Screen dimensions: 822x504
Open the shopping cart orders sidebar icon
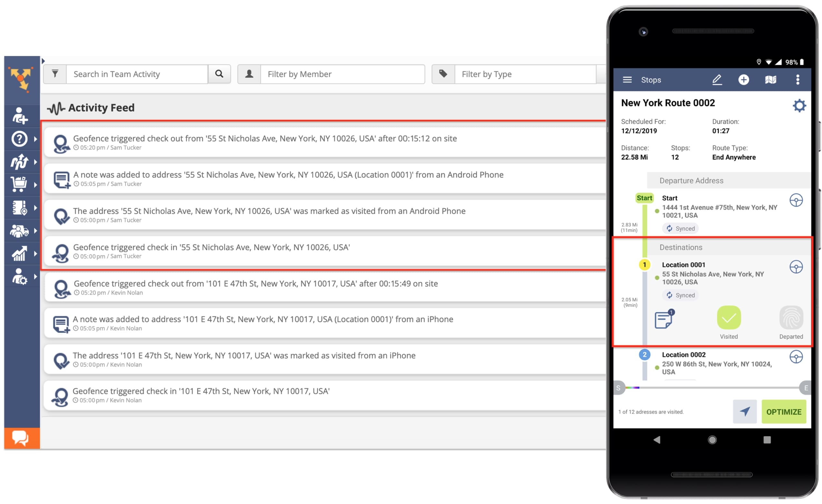tap(19, 184)
